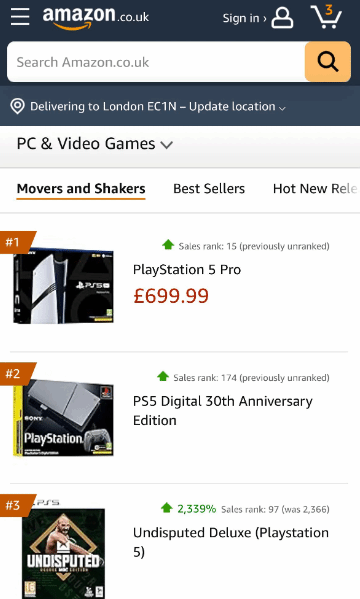Click the orange search magnifier button
Image resolution: width=360 pixels, height=599 pixels.
pyautogui.click(x=328, y=62)
